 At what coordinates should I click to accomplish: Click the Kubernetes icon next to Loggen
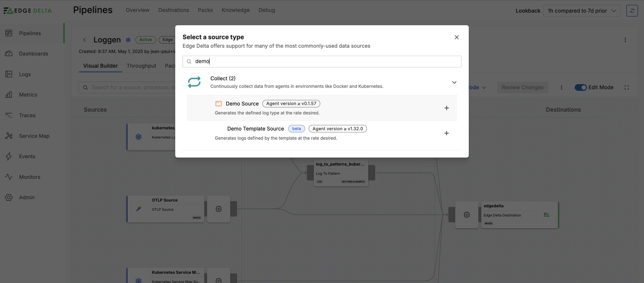(128, 40)
